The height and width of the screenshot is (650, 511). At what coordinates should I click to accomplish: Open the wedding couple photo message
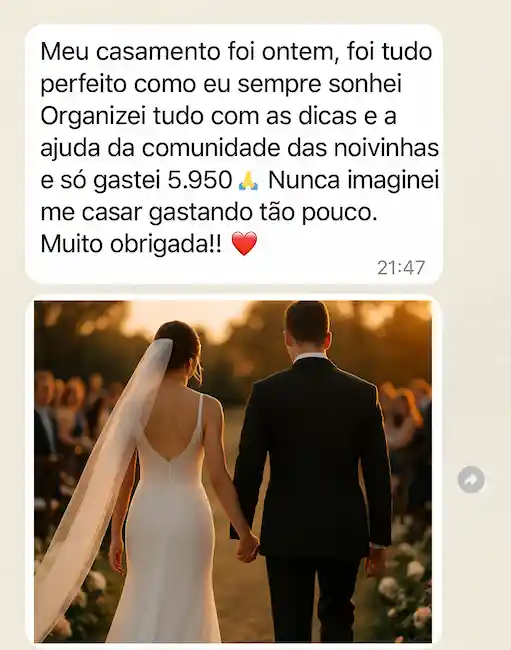point(233,471)
